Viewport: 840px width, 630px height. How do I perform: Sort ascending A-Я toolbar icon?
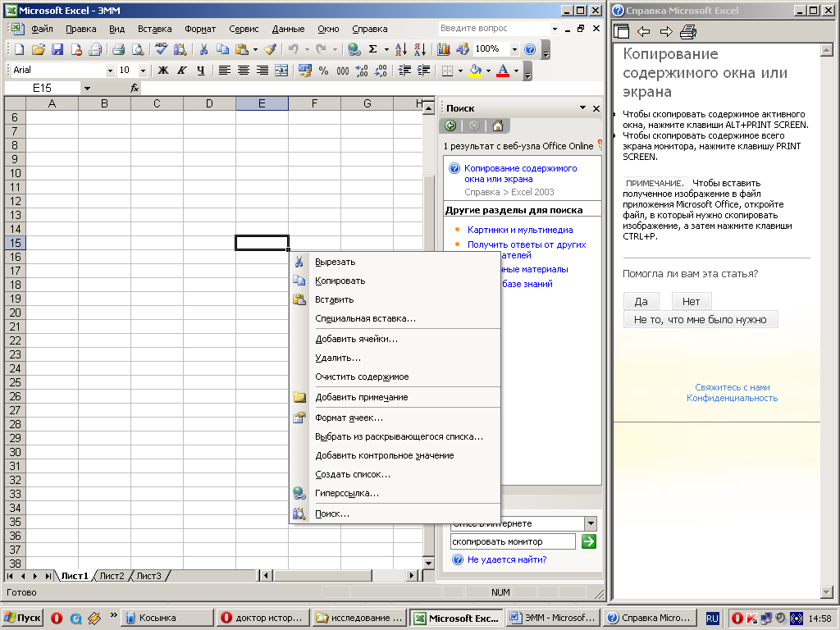(400, 49)
